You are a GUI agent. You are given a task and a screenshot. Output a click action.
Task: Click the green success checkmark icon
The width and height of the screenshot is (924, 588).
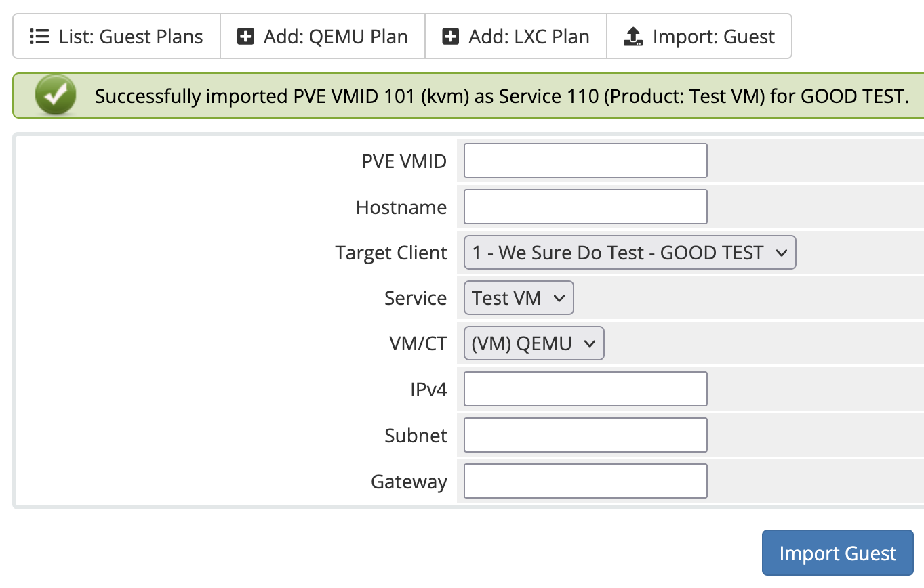[x=56, y=96]
